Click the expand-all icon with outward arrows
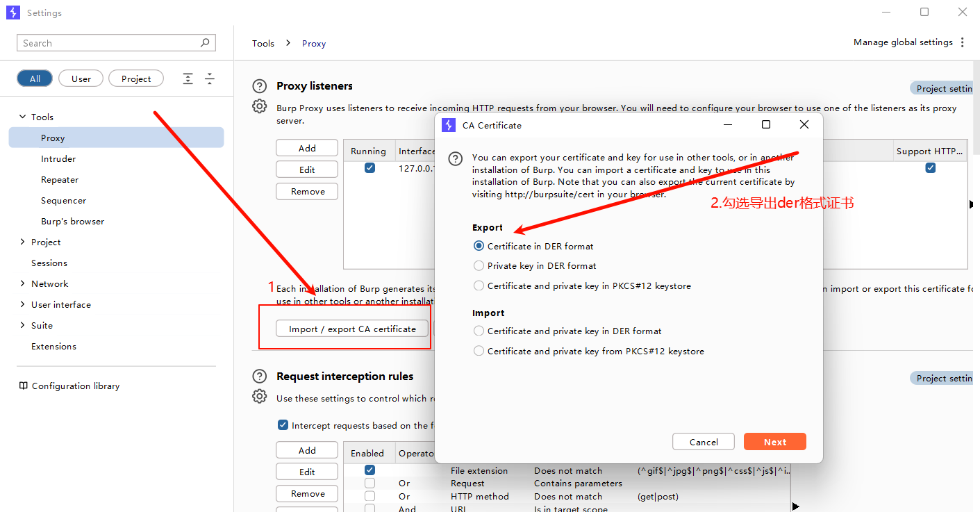Screen dimensions: 980x512 (x=188, y=79)
